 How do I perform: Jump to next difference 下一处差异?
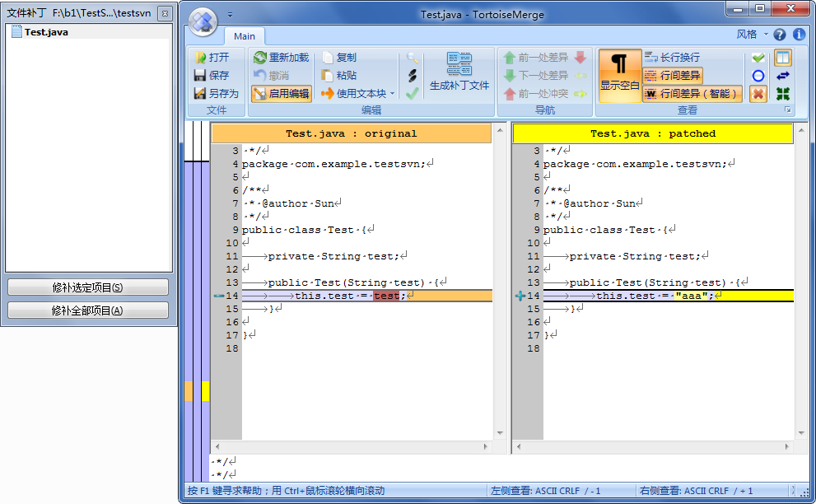(x=536, y=76)
